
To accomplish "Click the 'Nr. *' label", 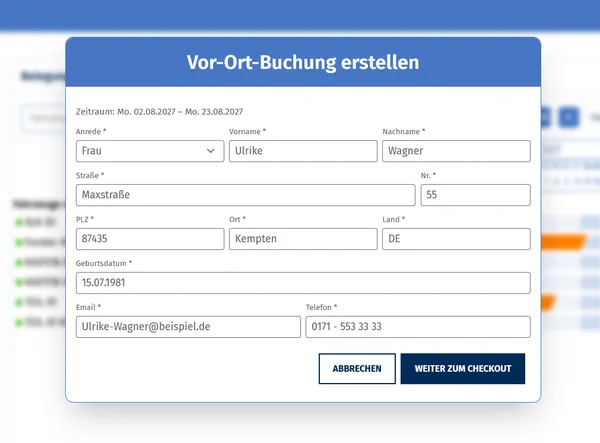I will 428,176.
